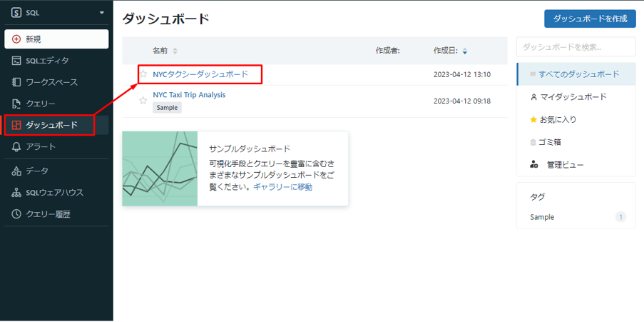Open データ in the sidebar

click(56, 171)
